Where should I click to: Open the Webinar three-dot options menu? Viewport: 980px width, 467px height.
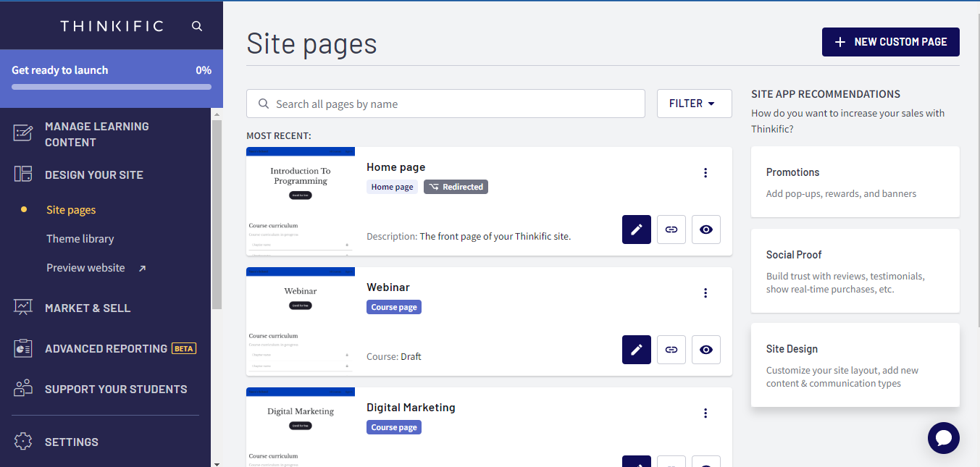click(x=705, y=293)
